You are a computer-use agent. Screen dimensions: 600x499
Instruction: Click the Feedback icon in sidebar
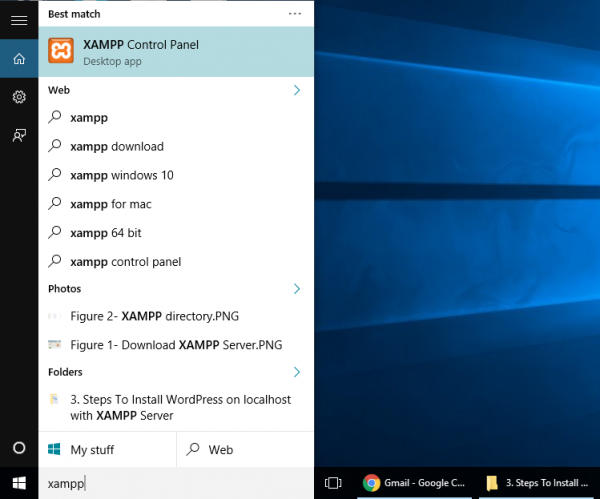click(19, 135)
